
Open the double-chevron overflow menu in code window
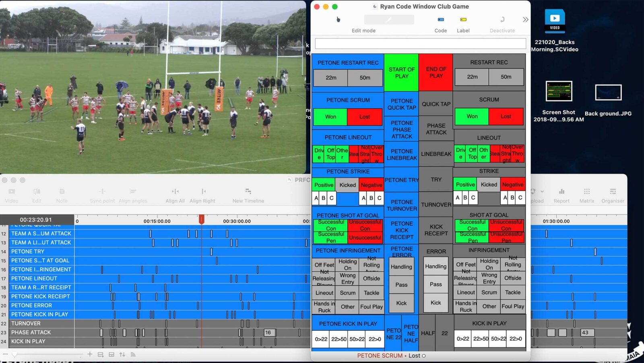click(525, 19)
